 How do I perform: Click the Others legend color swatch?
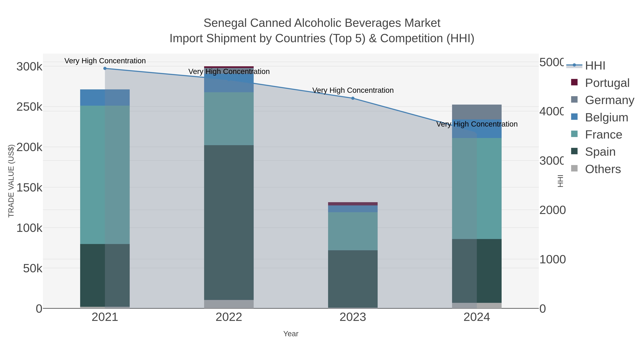(574, 168)
